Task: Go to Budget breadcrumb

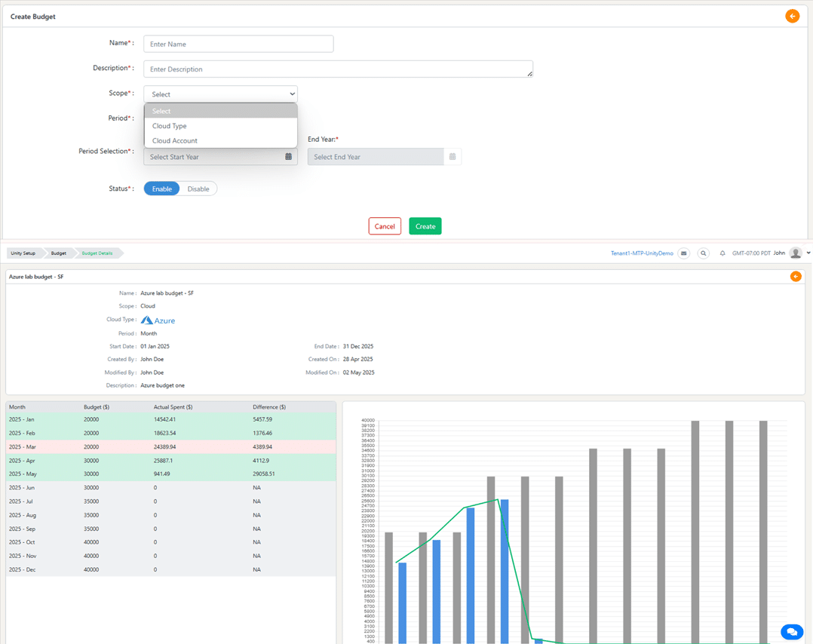Action: click(59, 253)
